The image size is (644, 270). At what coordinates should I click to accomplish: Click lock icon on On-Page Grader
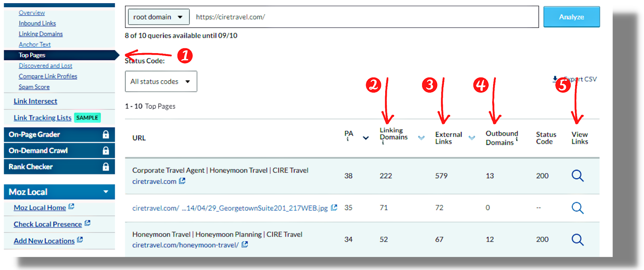106,134
